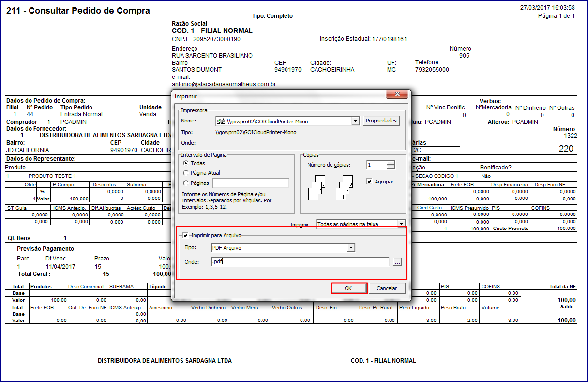This screenshot has height=382, width=588.
Task: Click the Onde file path field
Action: click(x=300, y=262)
